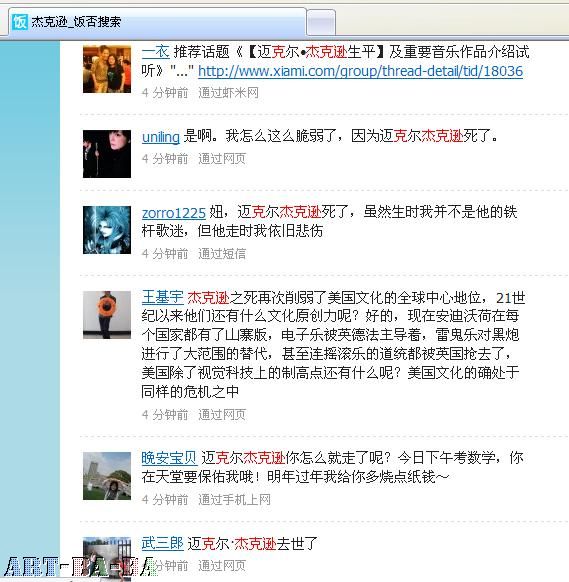Open the zorro1225 profile link
The height and width of the screenshot is (582, 569).
tap(174, 213)
